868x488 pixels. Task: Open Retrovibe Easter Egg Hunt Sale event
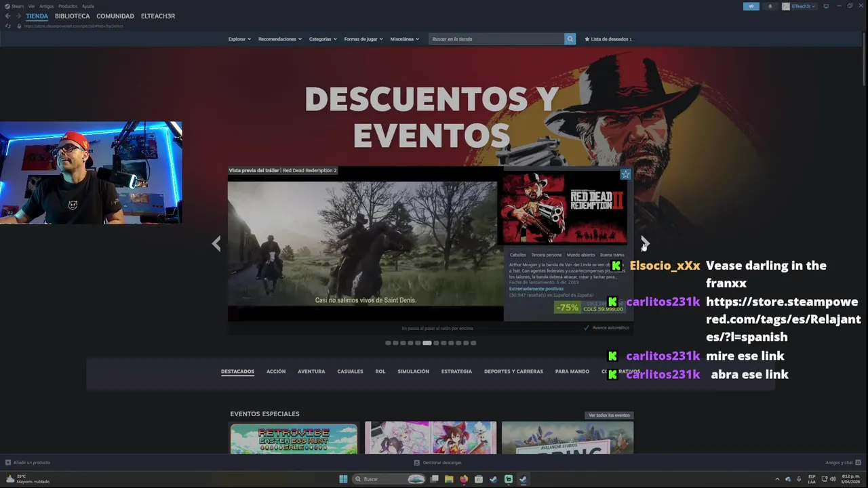294,438
